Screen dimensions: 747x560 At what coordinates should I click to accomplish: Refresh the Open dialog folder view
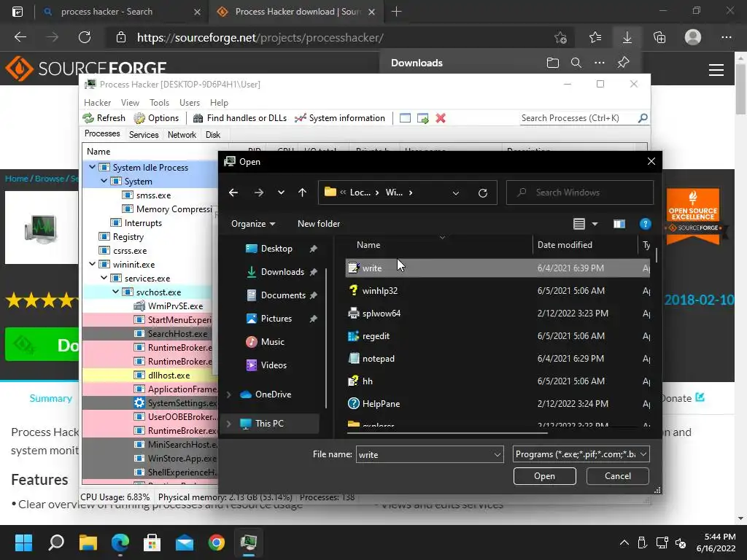(483, 192)
